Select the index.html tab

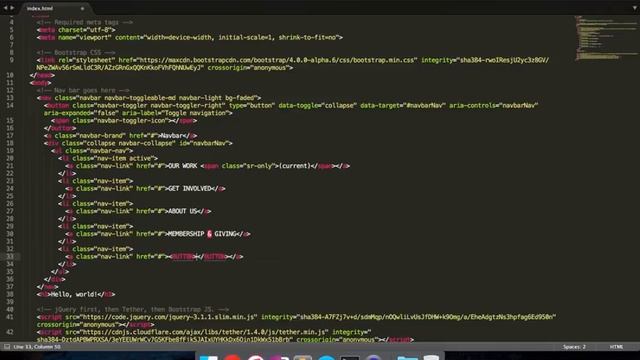(x=40, y=8)
